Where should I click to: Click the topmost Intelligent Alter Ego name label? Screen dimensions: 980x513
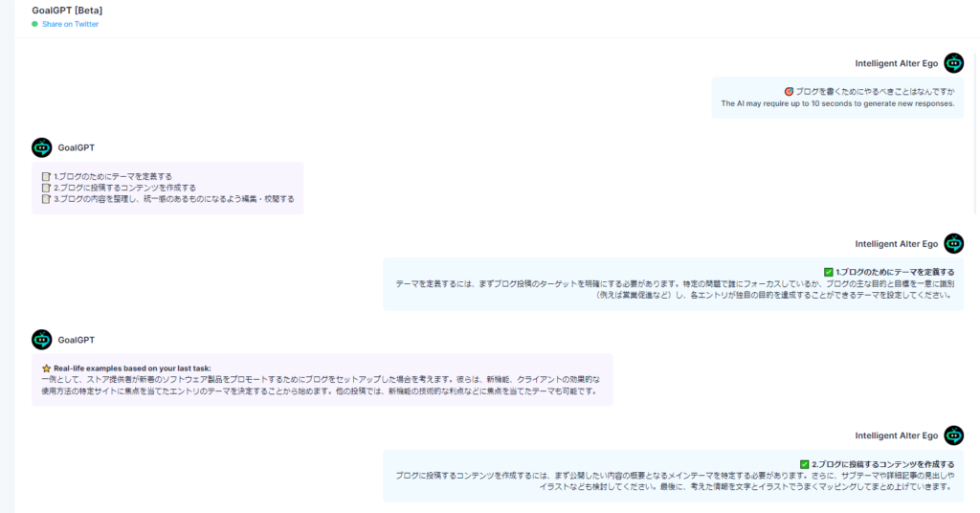(896, 63)
